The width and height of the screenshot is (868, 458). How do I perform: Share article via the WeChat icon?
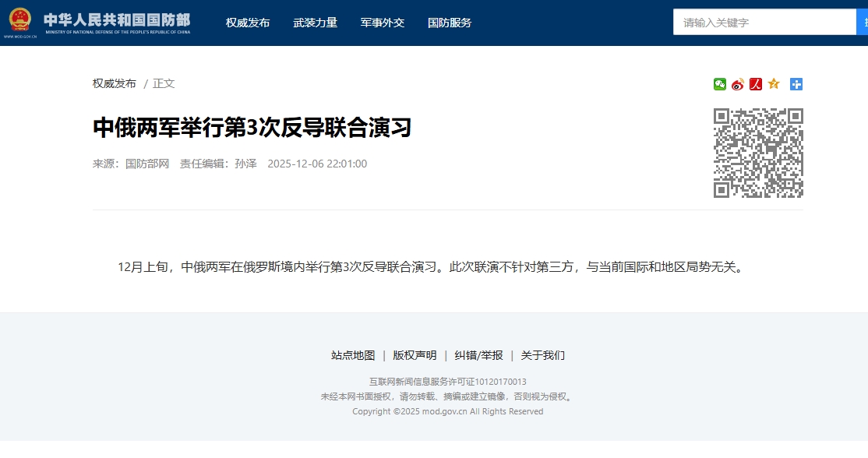point(719,84)
